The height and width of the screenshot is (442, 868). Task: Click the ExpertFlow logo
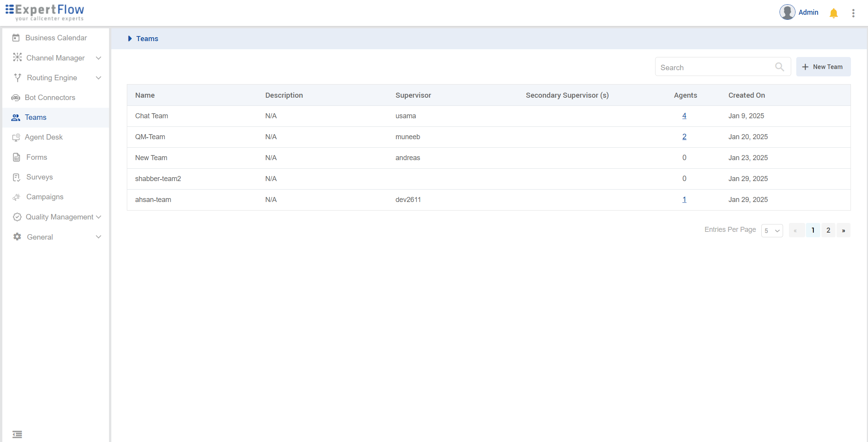[45, 12]
